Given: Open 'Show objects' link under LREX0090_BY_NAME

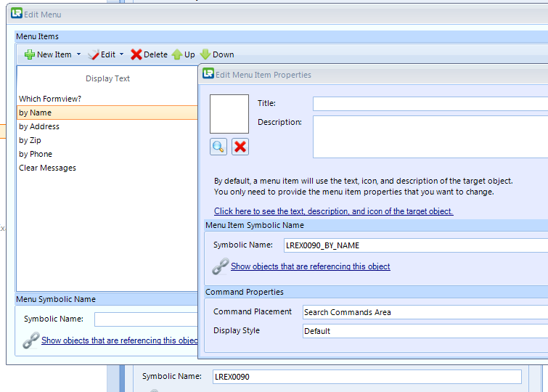Looking at the screenshot, I should (x=311, y=266).
